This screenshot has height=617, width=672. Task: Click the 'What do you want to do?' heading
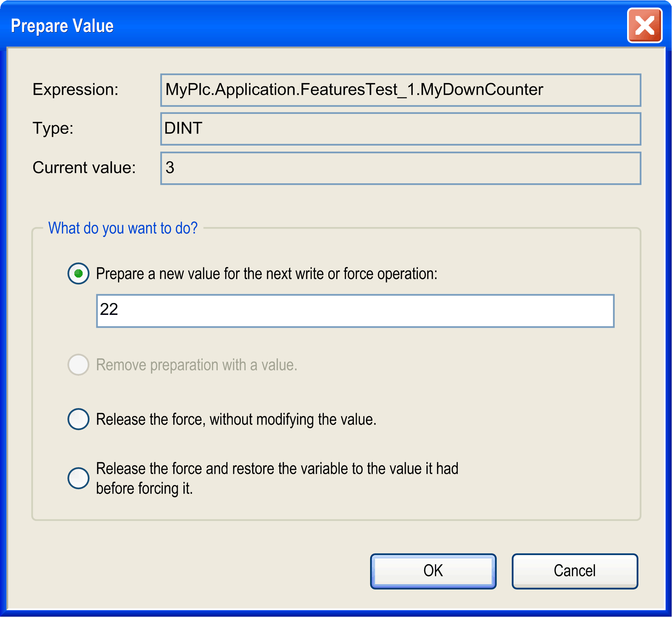click(x=123, y=228)
